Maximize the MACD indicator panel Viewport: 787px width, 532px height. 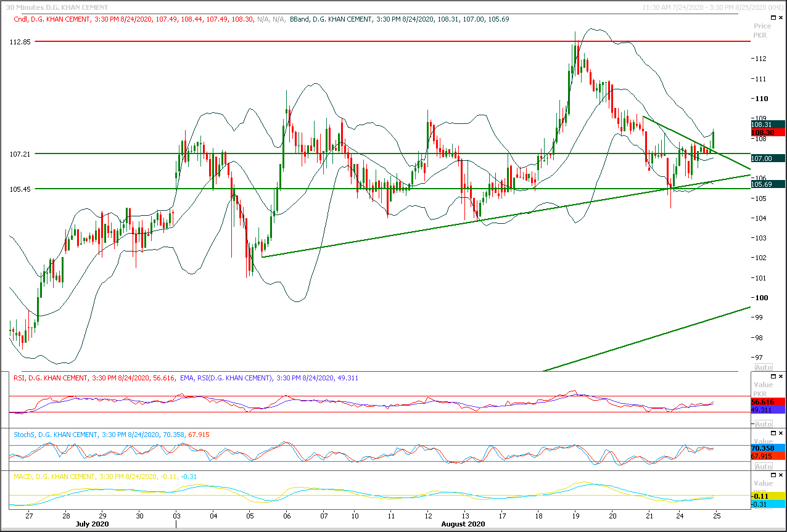(x=772, y=475)
